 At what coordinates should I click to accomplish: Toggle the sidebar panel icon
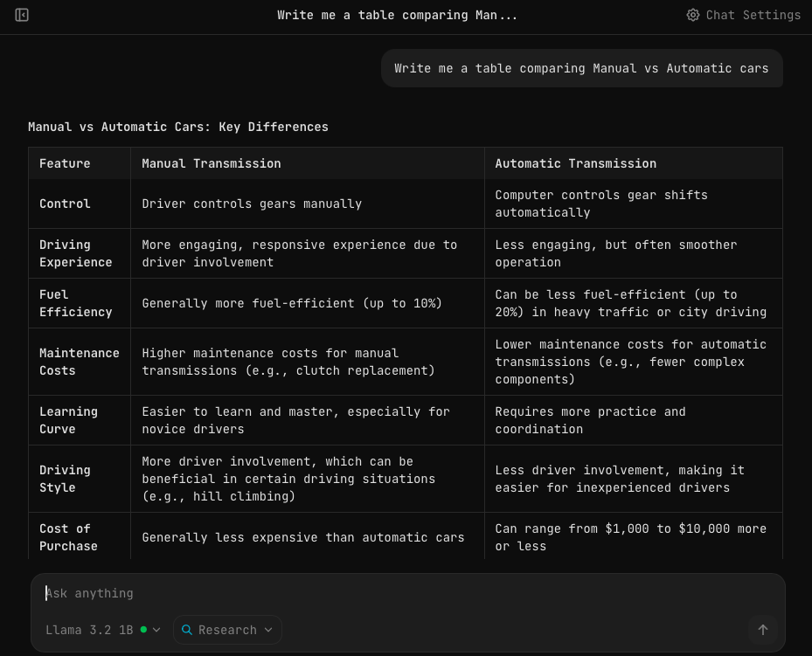pyautogui.click(x=22, y=15)
